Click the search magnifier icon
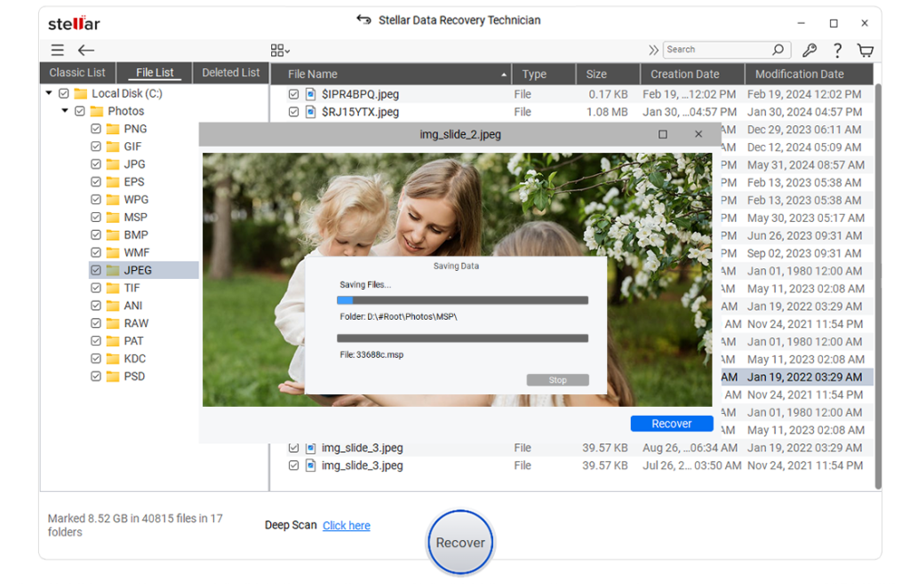Screen dimensions: 910x588 click(x=778, y=51)
